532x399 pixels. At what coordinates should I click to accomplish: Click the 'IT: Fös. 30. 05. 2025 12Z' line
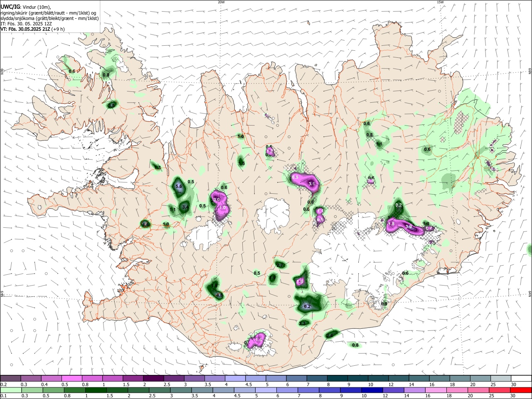26,24
